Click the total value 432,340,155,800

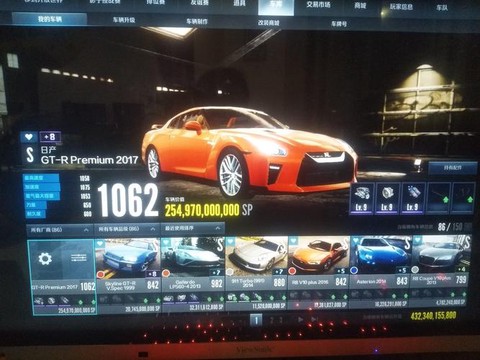[433, 316]
